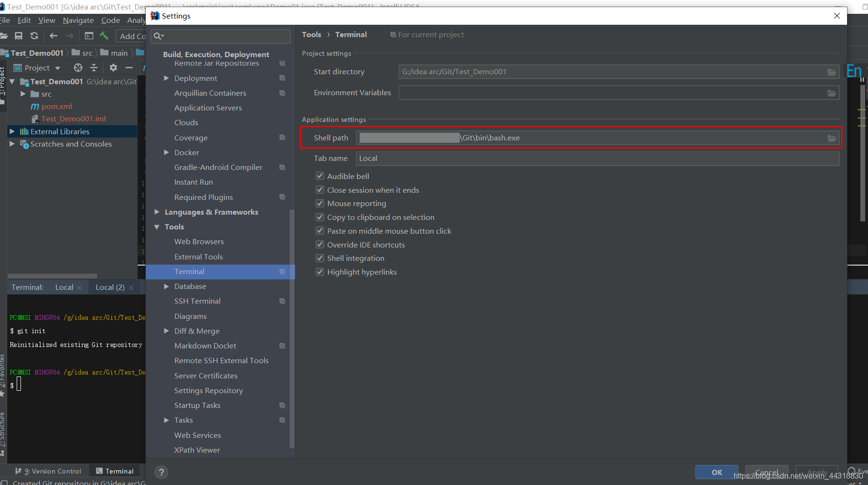Click project-level icon beside Terminal

pos(282,271)
